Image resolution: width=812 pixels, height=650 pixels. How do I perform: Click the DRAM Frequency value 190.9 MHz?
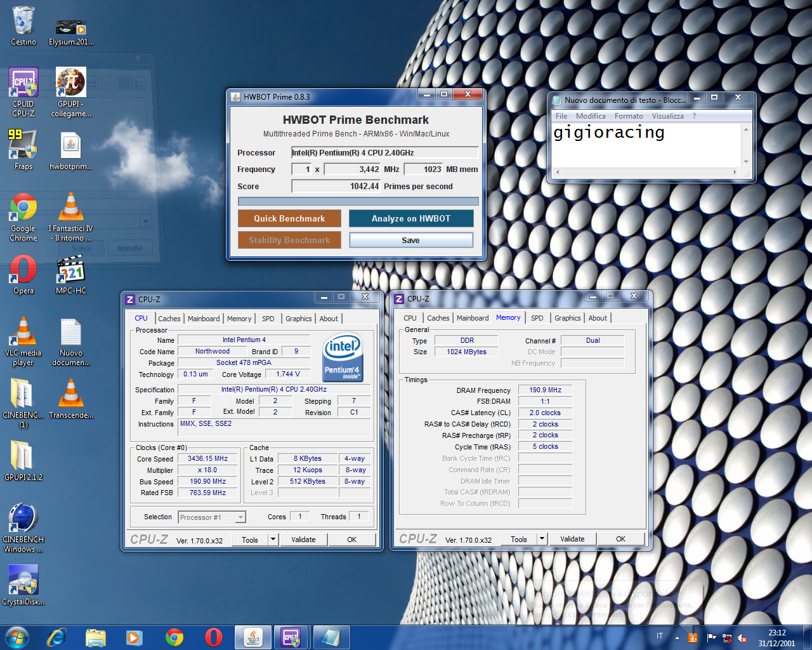click(x=546, y=390)
